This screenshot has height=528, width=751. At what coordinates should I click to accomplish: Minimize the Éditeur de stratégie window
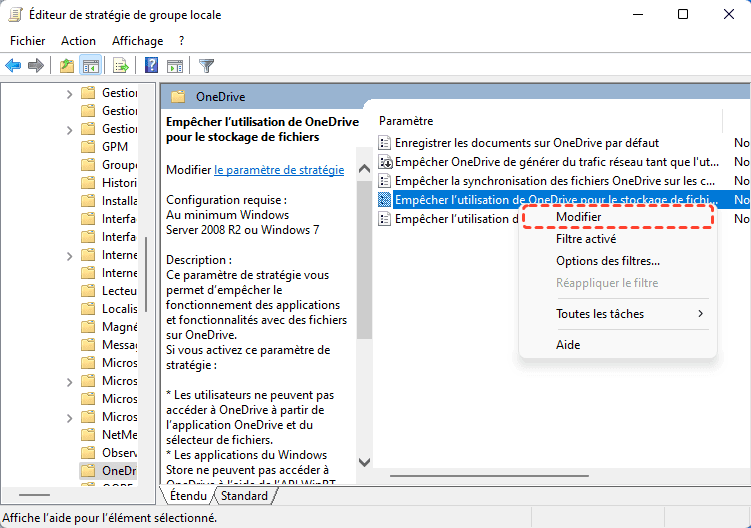(x=638, y=14)
